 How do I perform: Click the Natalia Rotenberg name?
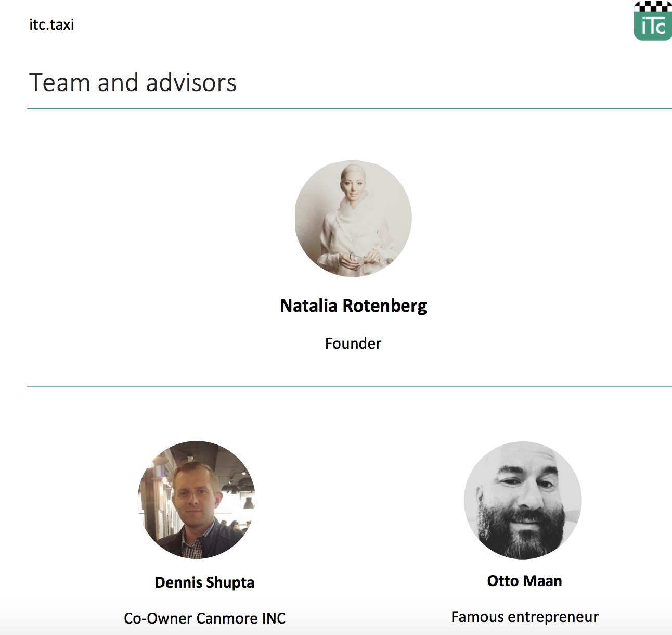(353, 306)
